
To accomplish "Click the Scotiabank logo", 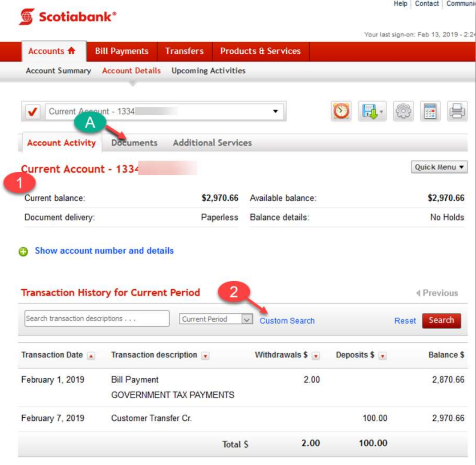I will pyautogui.click(x=67, y=16).
